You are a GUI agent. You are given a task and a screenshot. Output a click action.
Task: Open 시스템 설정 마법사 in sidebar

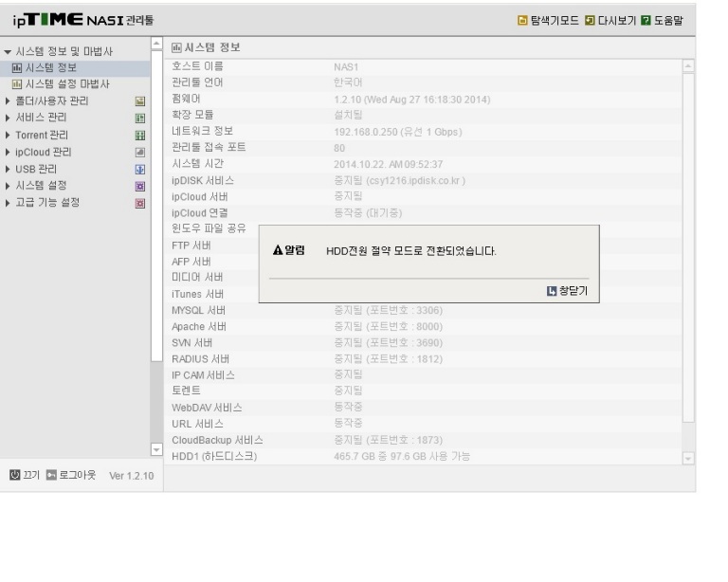pos(67,84)
